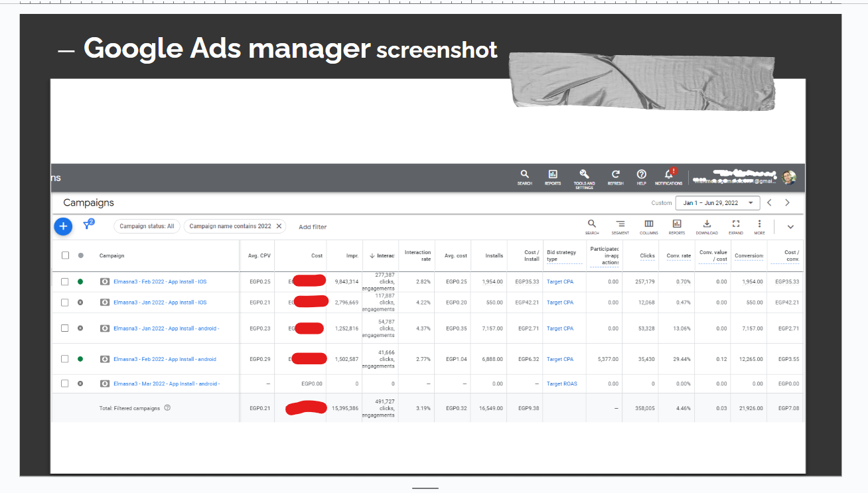Open the Jan 1 – Jun 29, 2022 date dropdown

point(717,203)
